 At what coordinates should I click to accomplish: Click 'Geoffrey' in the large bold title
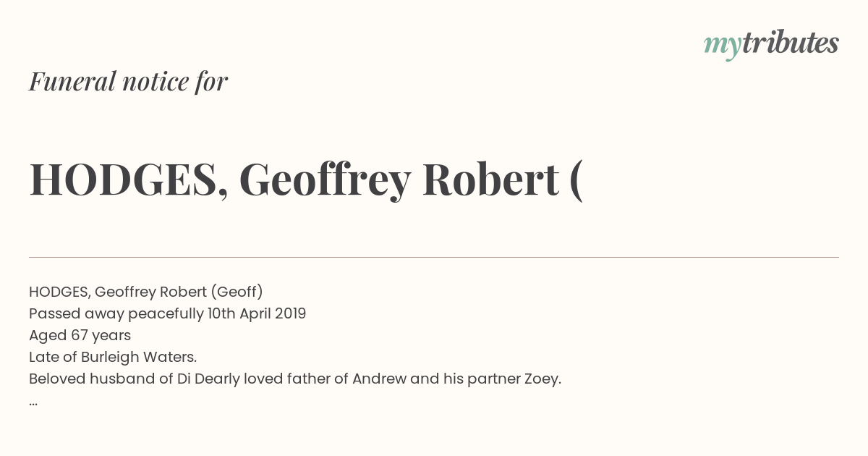[325, 181]
